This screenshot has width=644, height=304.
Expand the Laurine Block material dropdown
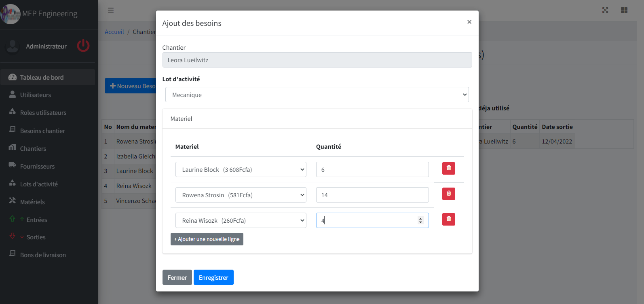(241, 169)
